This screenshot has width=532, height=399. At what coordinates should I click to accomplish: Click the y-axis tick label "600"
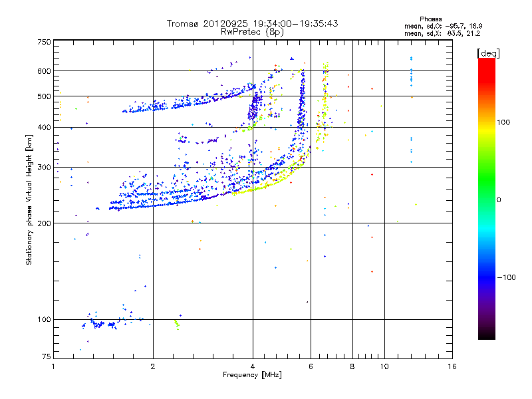point(45,71)
